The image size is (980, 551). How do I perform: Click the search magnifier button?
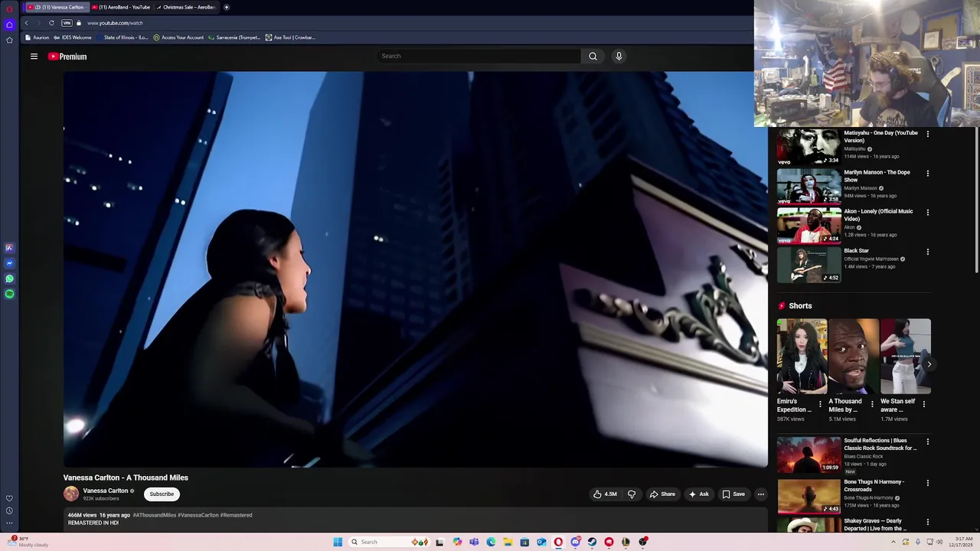[593, 56]
